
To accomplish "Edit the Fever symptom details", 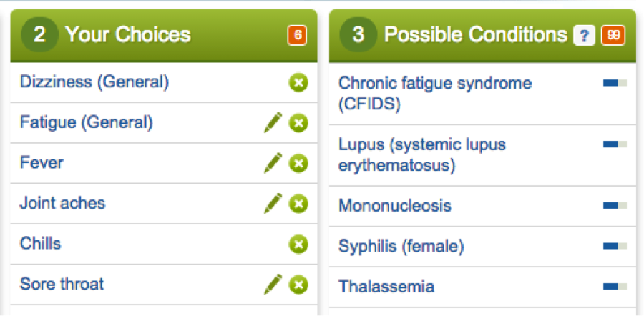I will tap(273, 163).
